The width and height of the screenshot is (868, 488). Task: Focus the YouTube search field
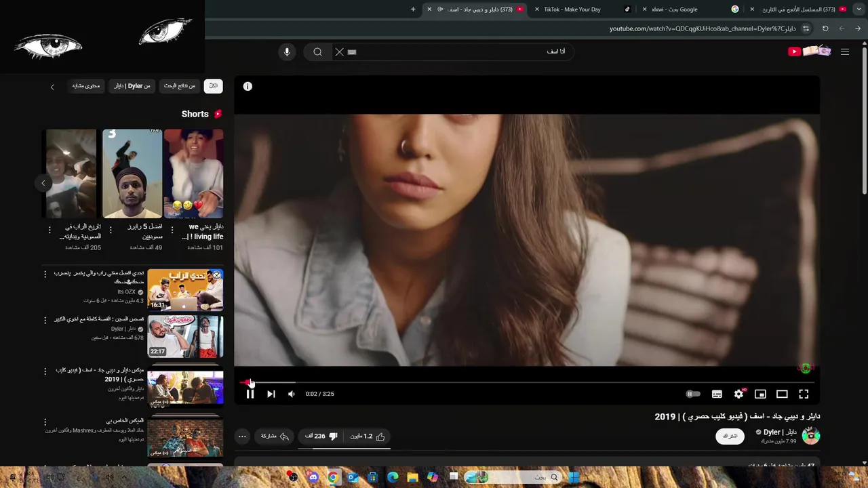(x=461, y=52)
